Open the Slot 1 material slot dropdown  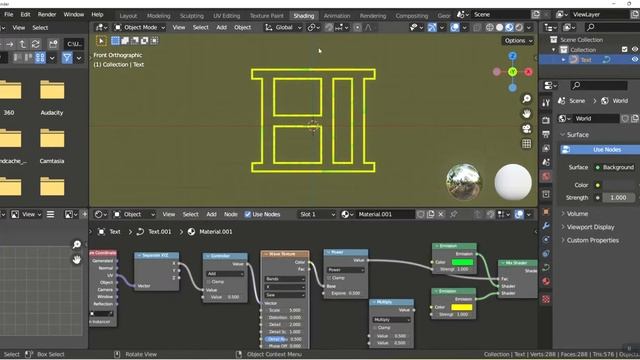click(x=317, y=214)
